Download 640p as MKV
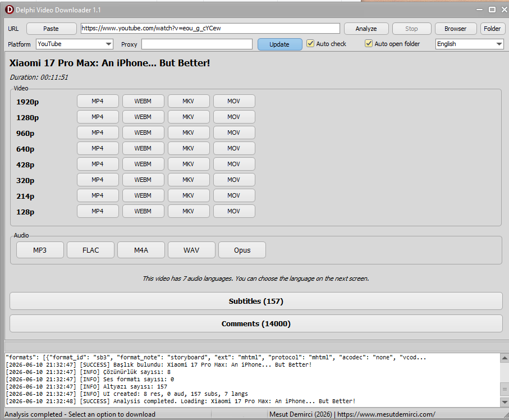 [x=189, y=148]
